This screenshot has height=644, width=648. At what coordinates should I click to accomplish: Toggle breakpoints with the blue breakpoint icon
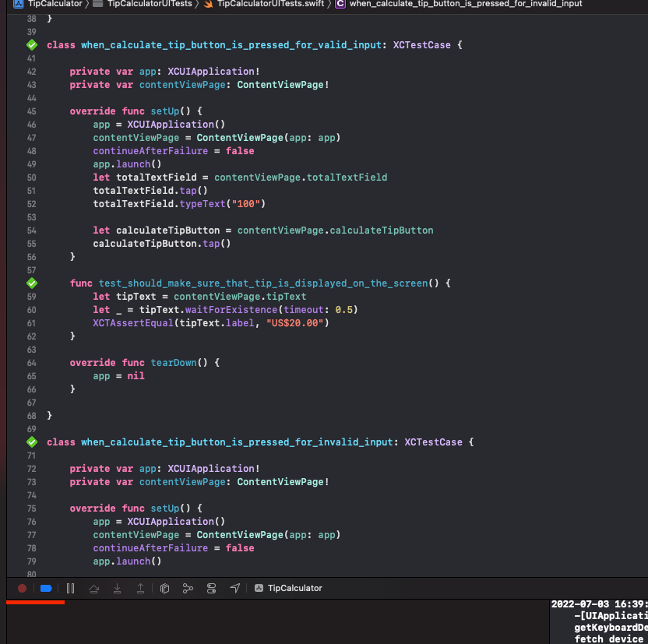[x=46, y=588]
